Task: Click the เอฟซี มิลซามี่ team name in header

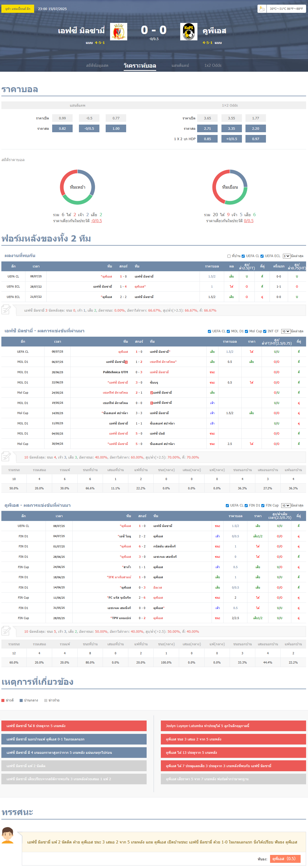Action: [x=81, y=31]
